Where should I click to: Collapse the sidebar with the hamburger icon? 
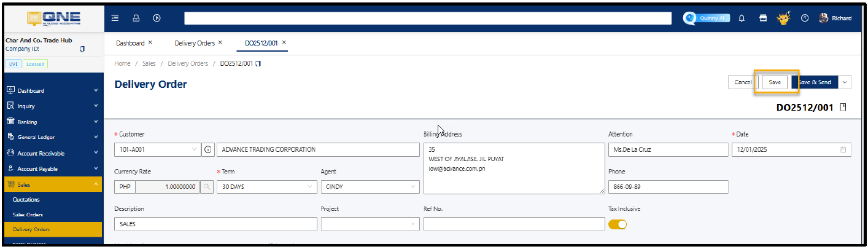coord(115,18)
